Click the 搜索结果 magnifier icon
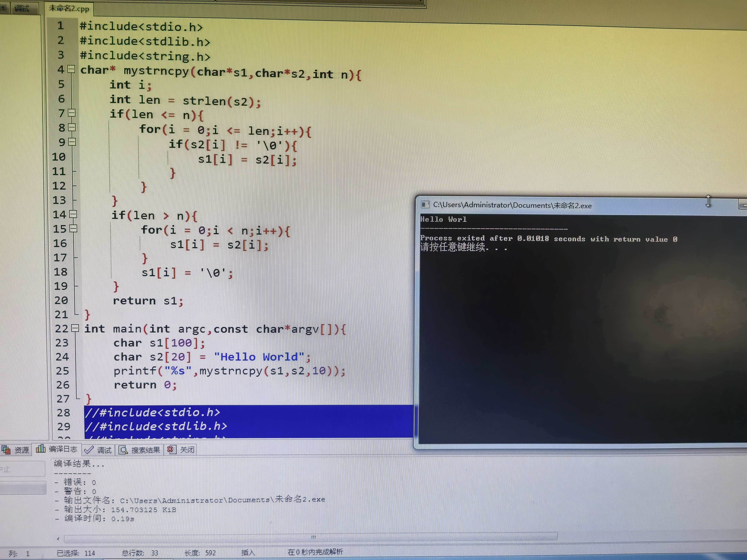This screenshot has height=560, width=747. click(123, 450)
